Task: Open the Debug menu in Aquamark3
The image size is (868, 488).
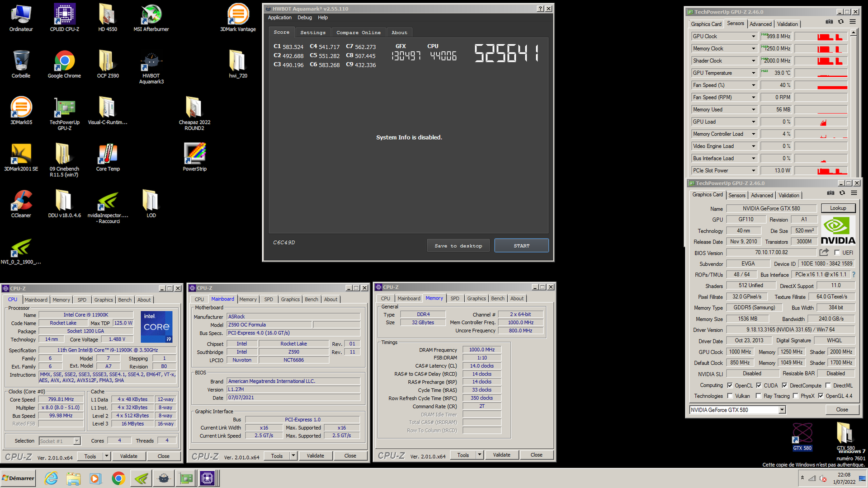Action: [305, 18]
